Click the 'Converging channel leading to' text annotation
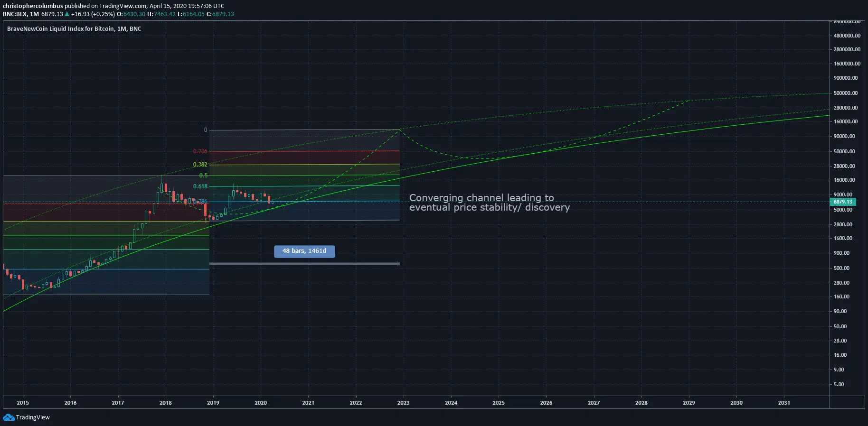Image resolution: width=868 pixels, height=426 pixels. tap(481, 198)
